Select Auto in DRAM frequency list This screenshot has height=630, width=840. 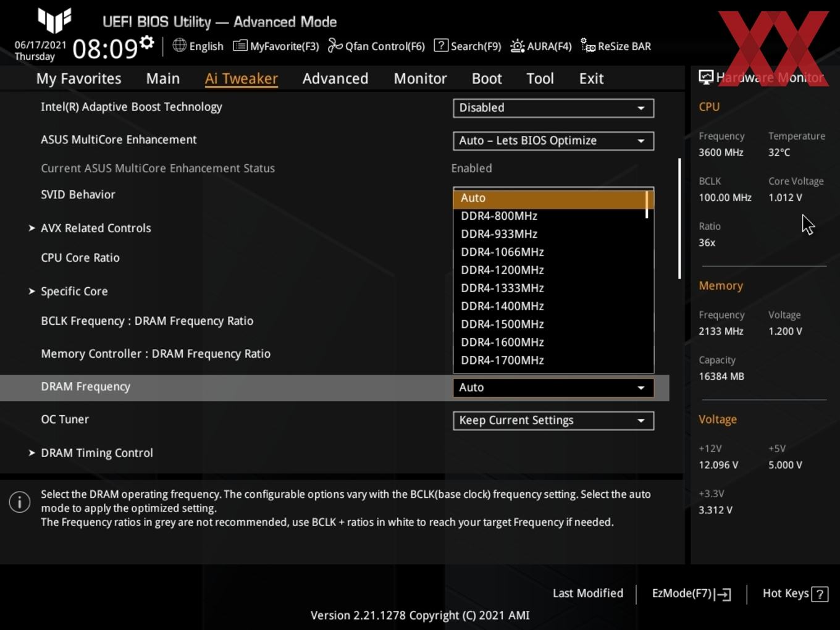pos(550,198)
